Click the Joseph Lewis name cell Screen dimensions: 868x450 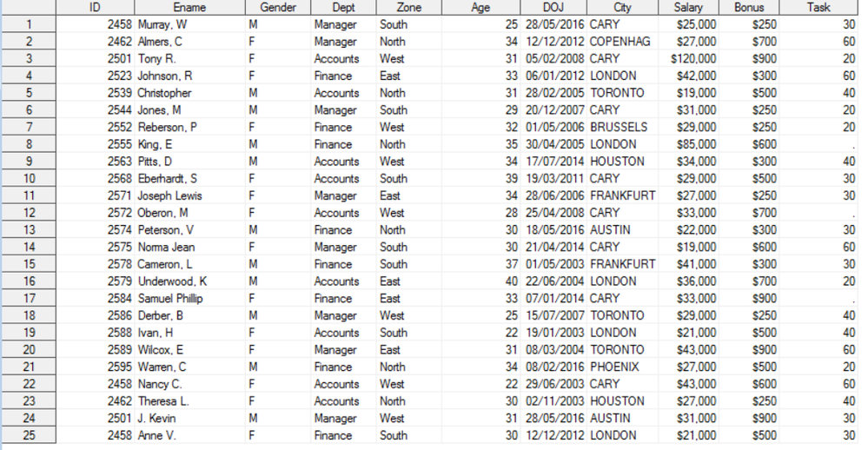[169, 196]
